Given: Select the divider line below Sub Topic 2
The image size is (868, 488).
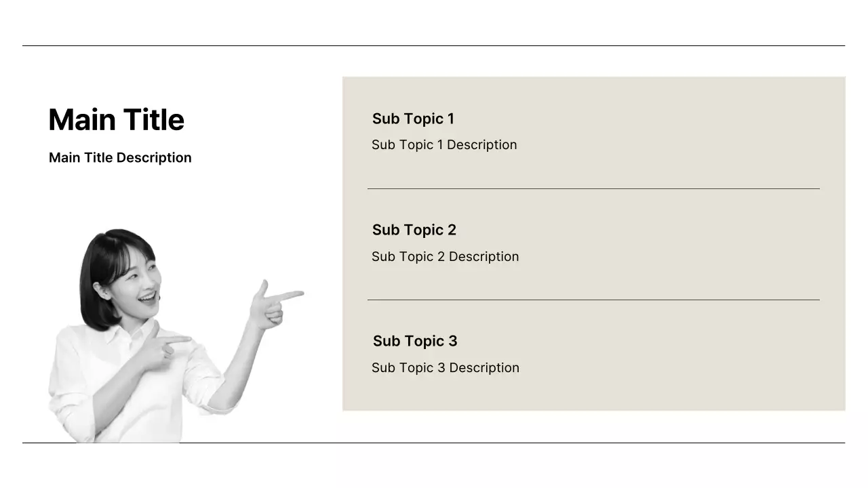Looking at the screenshot, I should pos(593,300).
